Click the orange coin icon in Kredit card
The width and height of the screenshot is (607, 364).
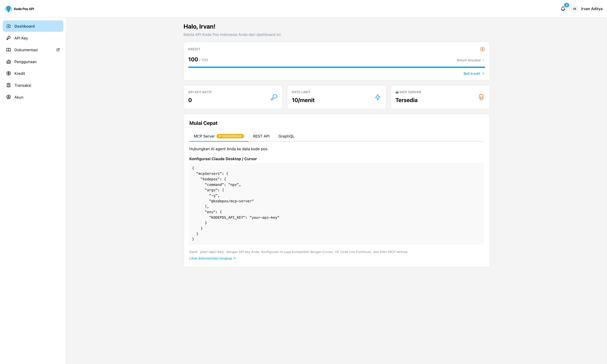(482, 49)
